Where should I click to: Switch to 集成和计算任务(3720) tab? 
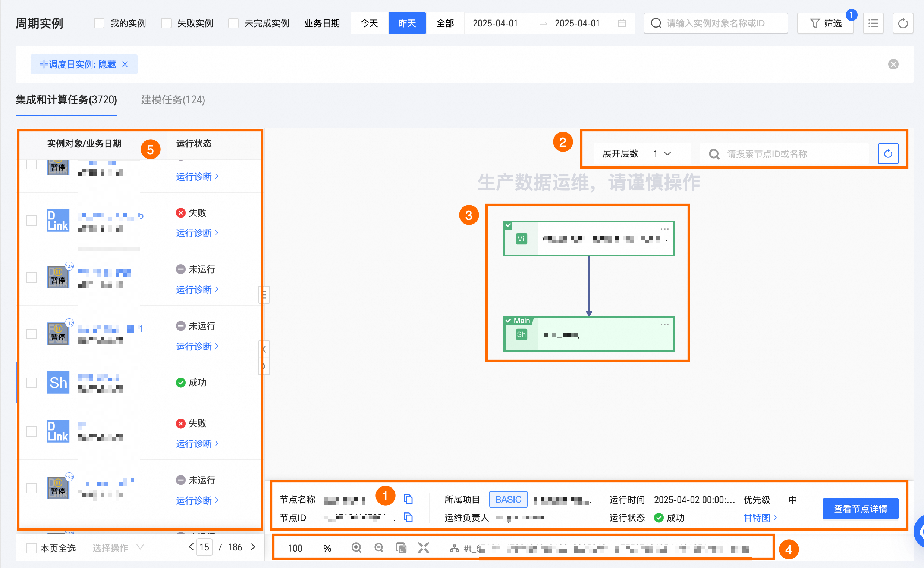coord(66,100)
